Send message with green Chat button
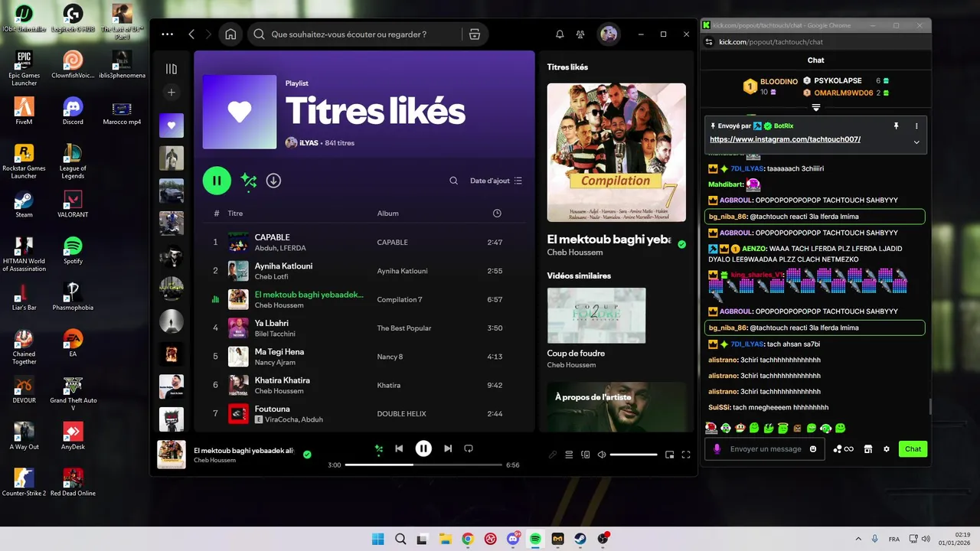Image resolution: width=980 pixels, height=551 pixels. (x=913, y=449)
